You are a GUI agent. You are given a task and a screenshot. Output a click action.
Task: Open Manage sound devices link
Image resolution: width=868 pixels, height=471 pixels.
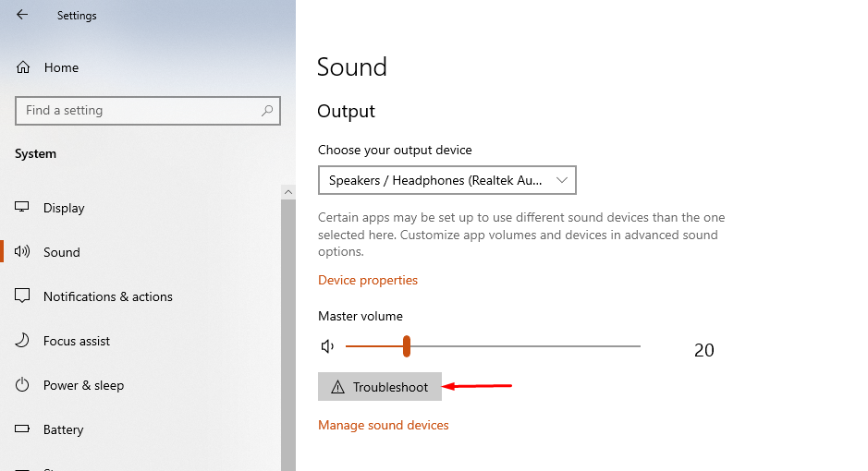[x=383, y=425]
